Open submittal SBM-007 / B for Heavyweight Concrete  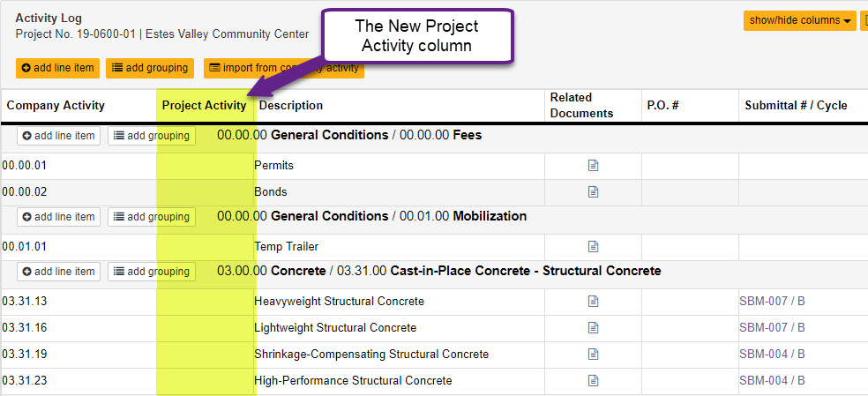(772, 301)
